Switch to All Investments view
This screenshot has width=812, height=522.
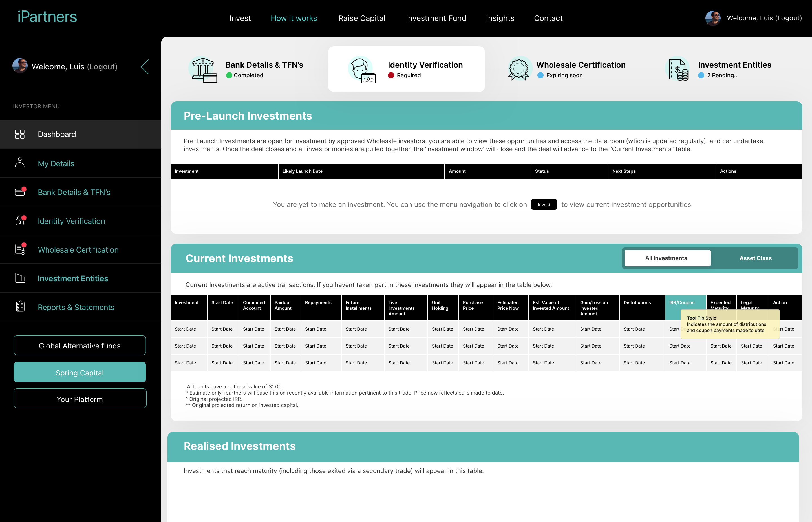[x=667, y=258]
